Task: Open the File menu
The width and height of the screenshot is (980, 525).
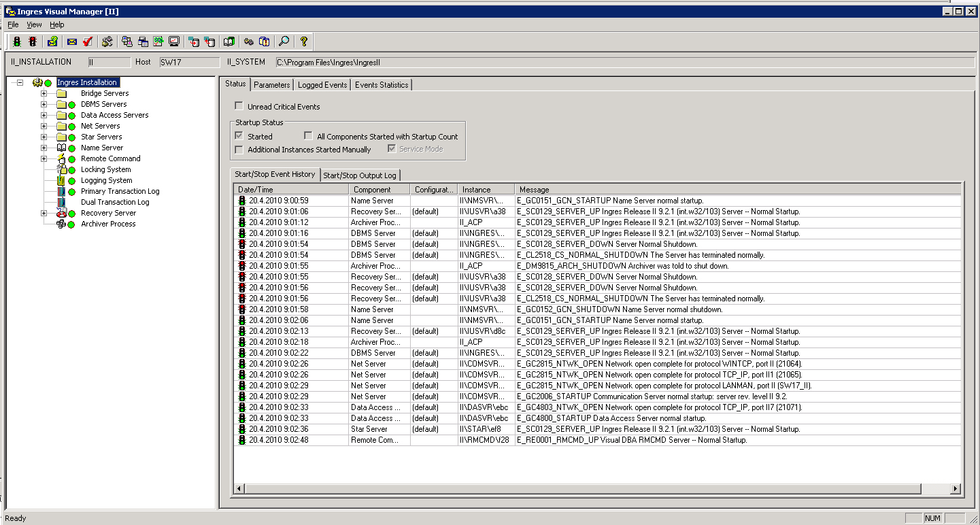Action: click(13, 24)
